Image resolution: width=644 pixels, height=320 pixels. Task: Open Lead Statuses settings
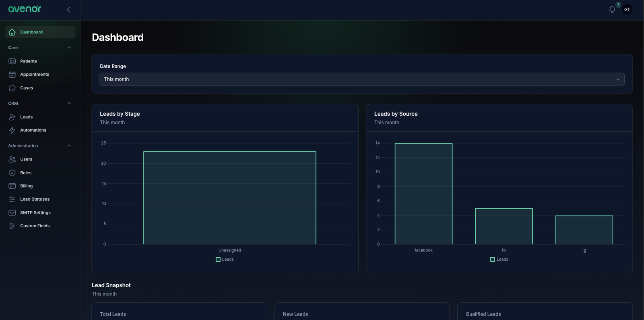point(40,199)
